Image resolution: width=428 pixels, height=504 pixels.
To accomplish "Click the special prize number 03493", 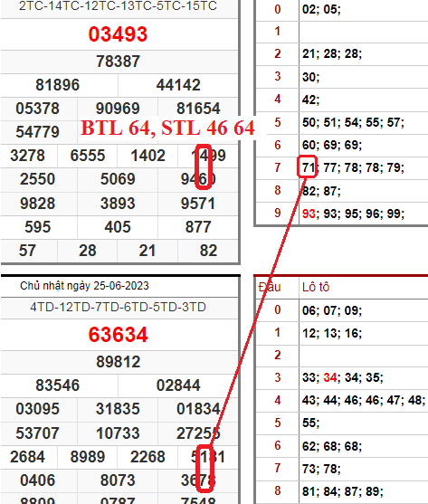I will tap(118, 34).
